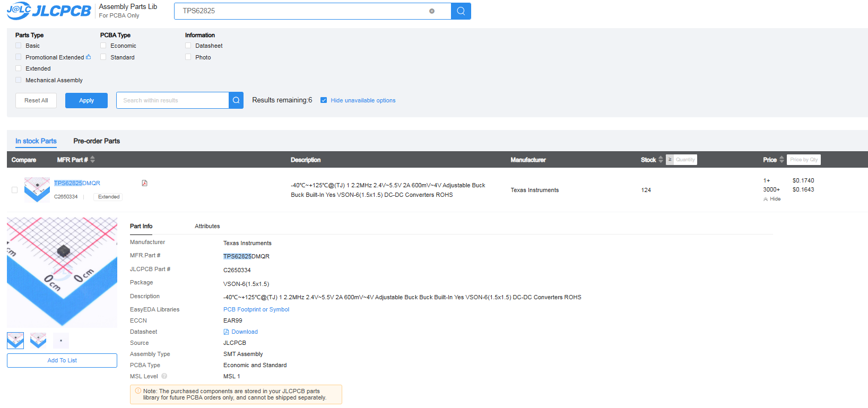Click the Search within results field
The width and height of the screenshot is (868, 408).
click(x=172, y=100)
